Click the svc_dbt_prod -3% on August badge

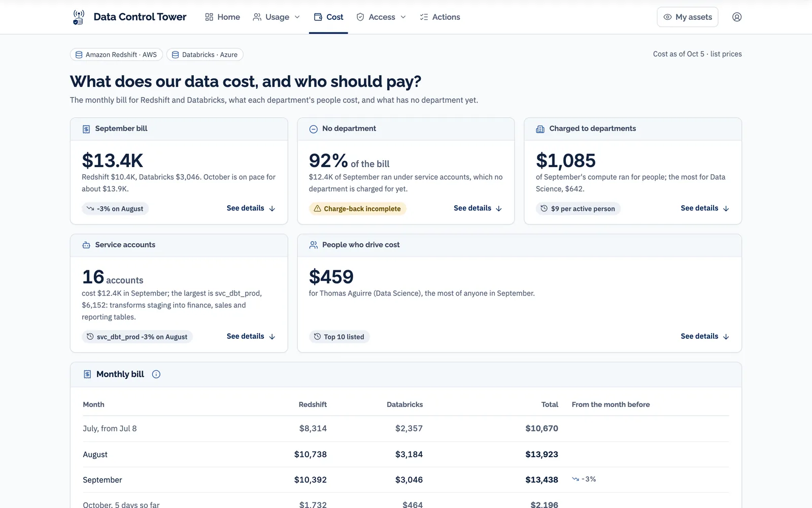(x=137, y=337)
